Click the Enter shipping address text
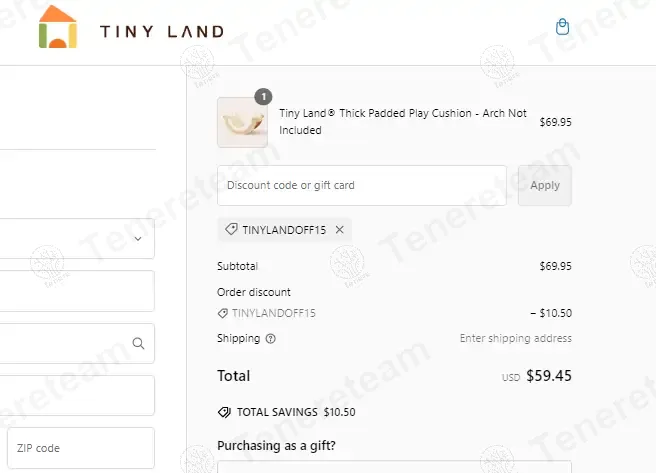 (515, 339)
